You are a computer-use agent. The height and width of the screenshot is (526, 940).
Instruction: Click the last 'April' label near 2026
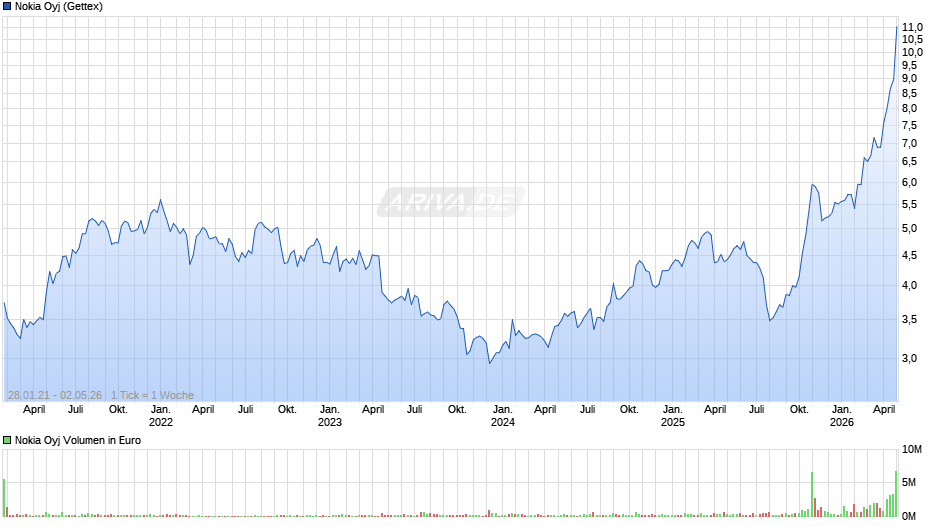[884, 410]
